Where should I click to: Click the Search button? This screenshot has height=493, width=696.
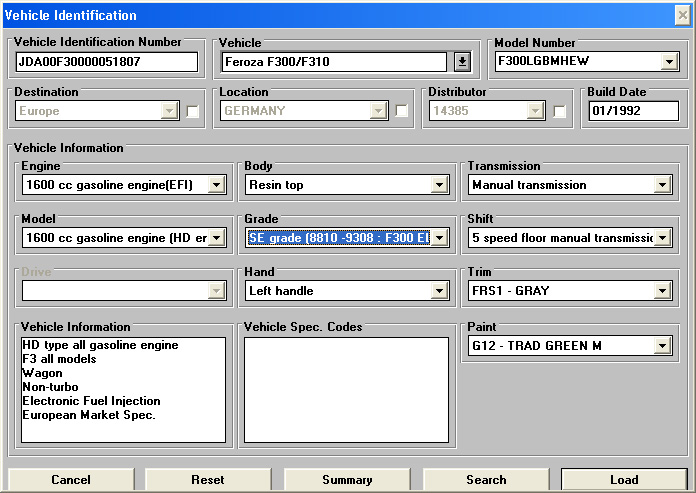(486, 480)
